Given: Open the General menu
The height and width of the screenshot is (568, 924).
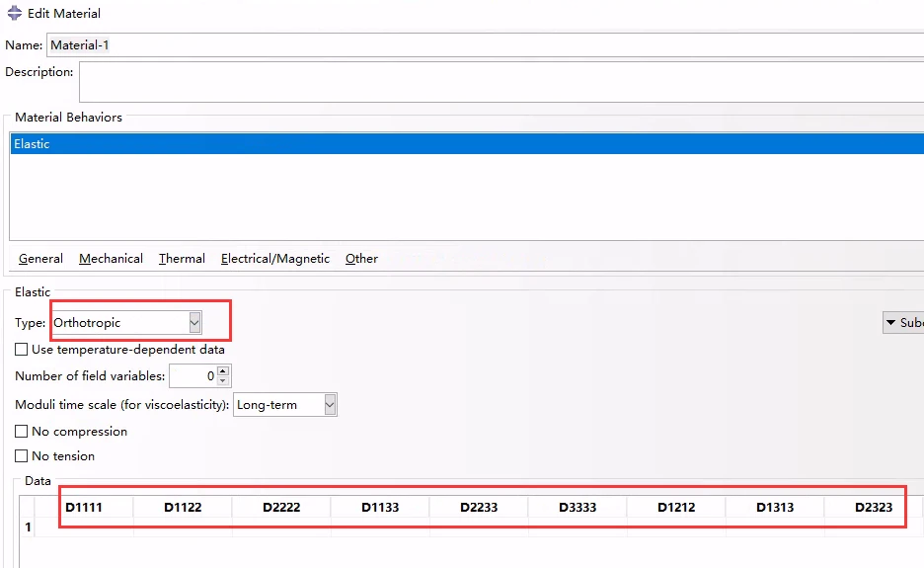Looking at the screenshot, I should (x=40, y=259).
